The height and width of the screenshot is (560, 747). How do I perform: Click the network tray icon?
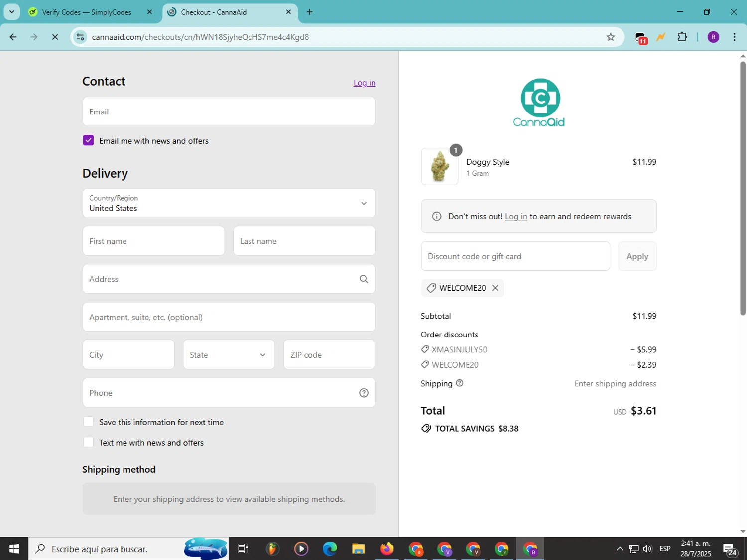click(633, 549)
